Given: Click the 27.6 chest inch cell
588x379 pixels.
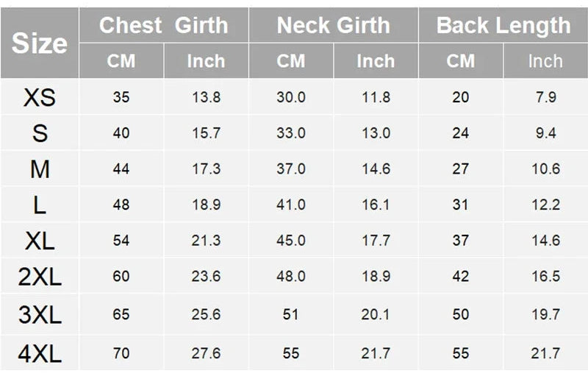Looking at the screenshot, I should [x=206, y=354].
